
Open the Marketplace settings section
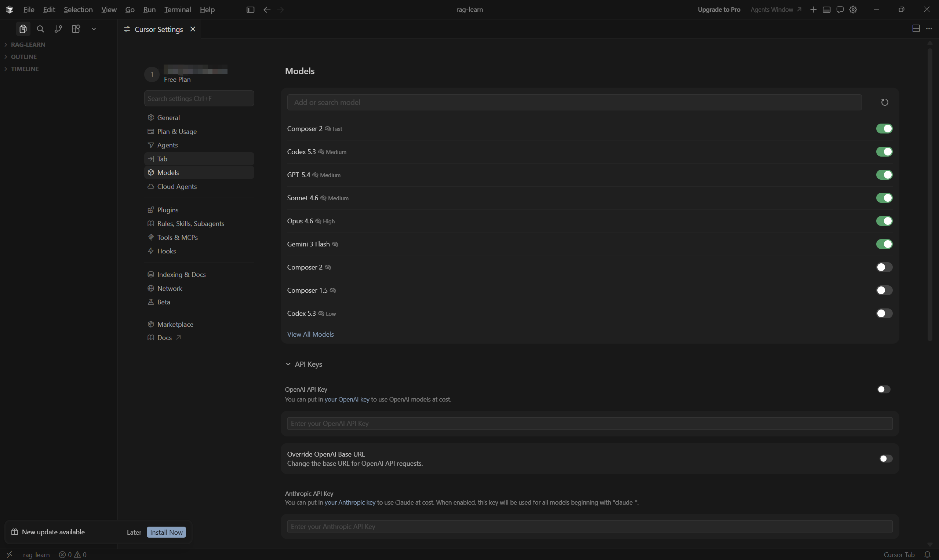[199, 324]
